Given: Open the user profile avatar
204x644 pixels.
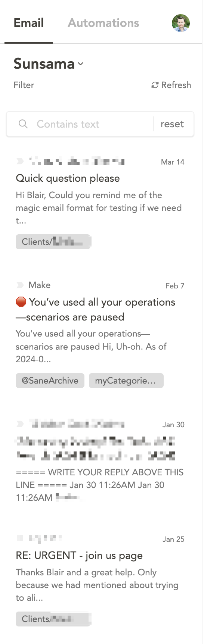Looking at the screenshot, I should pos(181,23).
